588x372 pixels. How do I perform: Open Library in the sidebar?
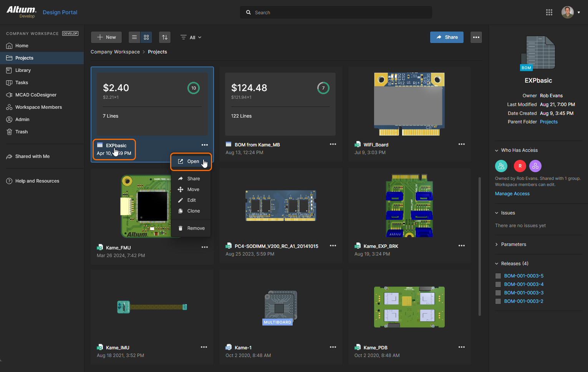[x=42, y=70]
